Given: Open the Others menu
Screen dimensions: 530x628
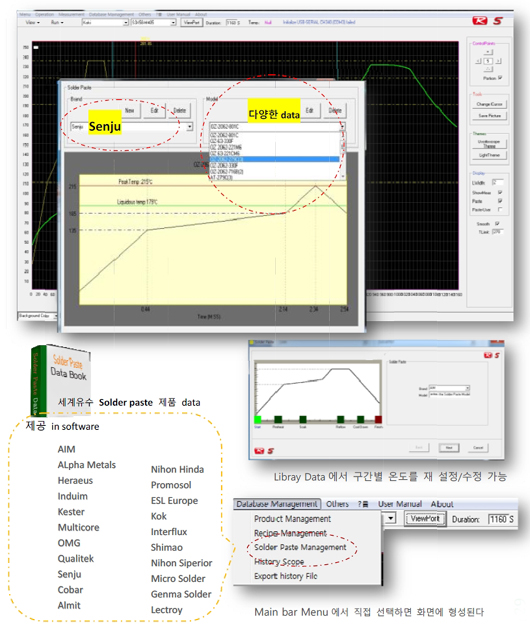Looking at the screenshot, I should [x=337, y=504].
